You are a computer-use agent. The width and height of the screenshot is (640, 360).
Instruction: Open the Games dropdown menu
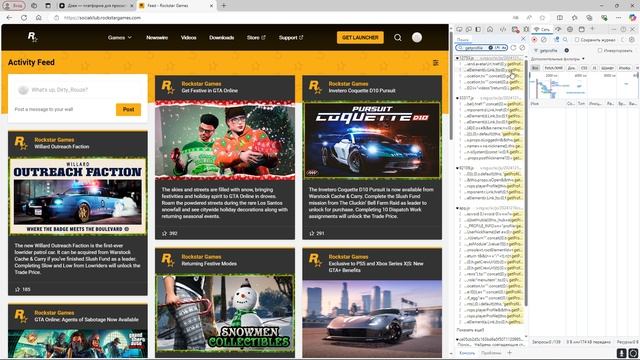click(120, 38)
